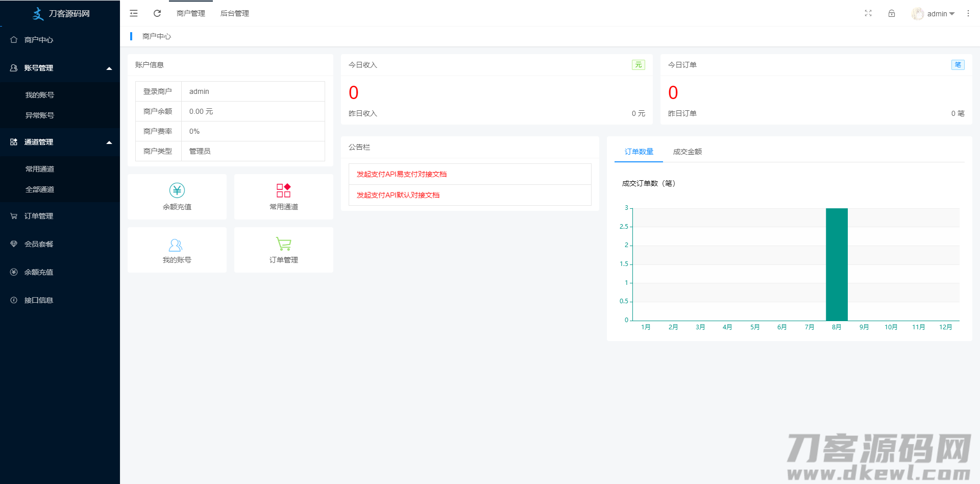This screenshot has width=980, height=484.
Task: Switch to the 后台管理 top tab
Action: coord(234,13)
